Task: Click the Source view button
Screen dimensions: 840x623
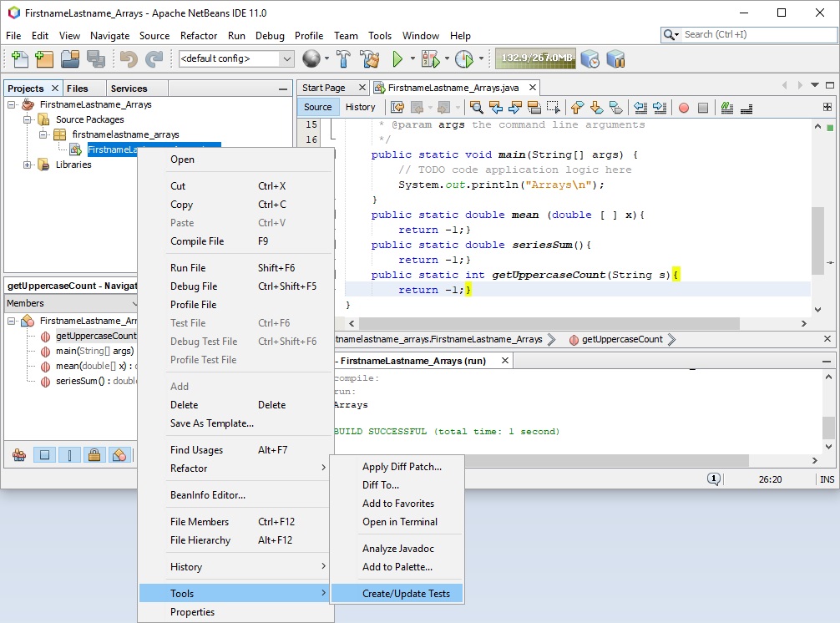Action: click(317, 107)
